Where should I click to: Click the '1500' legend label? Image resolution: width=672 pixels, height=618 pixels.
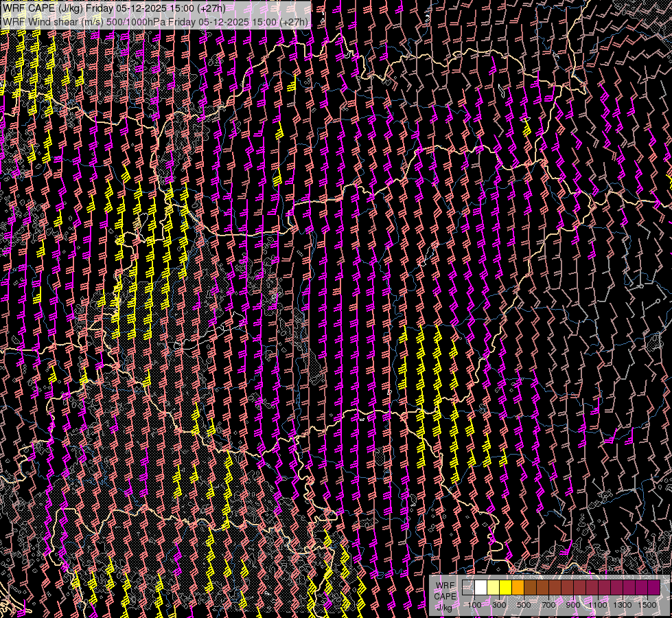pyautogui.click(x=647, y=605)
